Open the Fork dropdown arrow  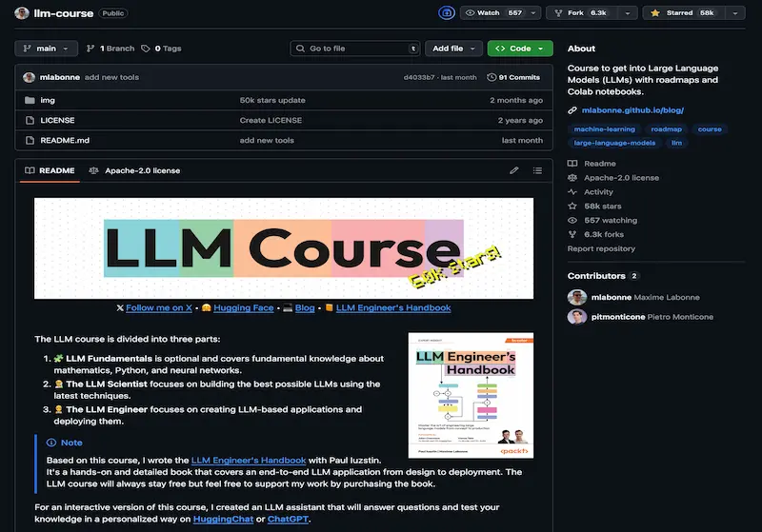[x=628, y=13]
